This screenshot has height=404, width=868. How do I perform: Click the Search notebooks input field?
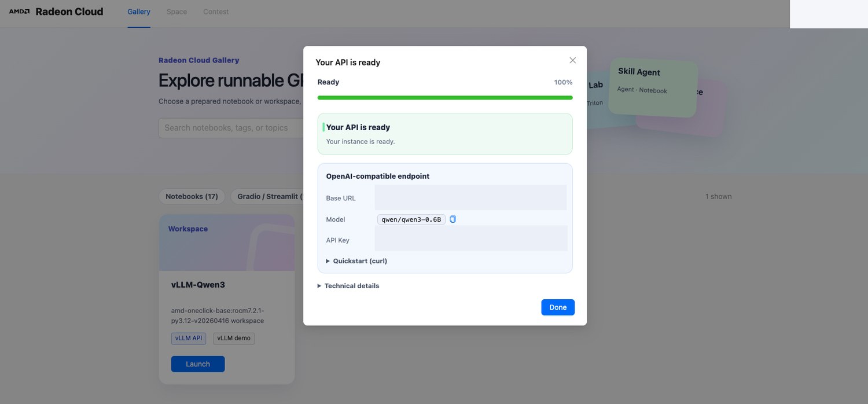pyautogui.click(x=231, y=128)
